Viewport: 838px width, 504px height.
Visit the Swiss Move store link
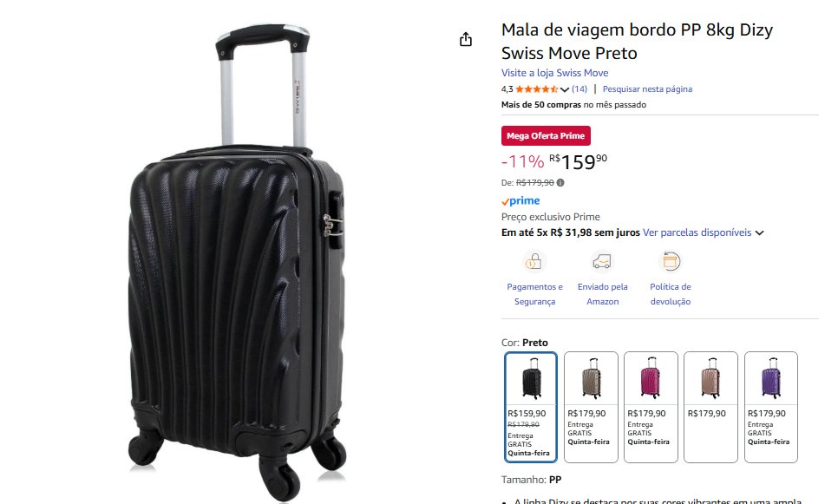click(x=554, y=73)
